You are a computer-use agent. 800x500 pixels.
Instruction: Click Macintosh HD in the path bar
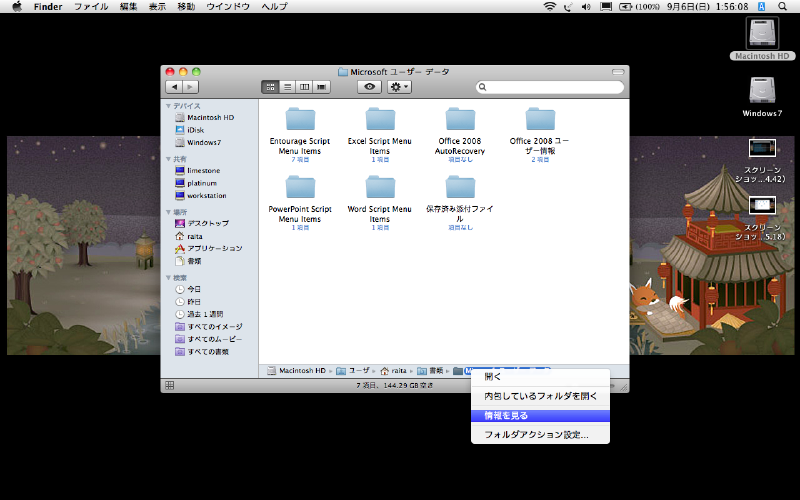tap(296, 371)
